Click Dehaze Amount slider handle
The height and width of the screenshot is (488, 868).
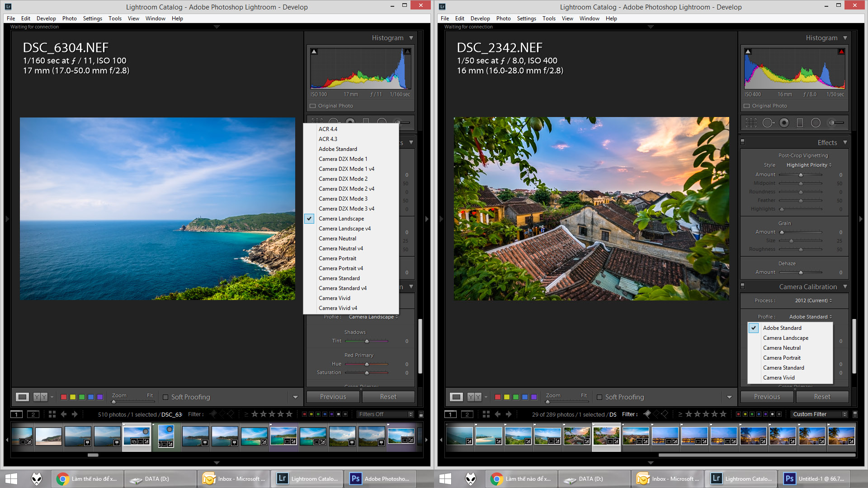(801, 272)
